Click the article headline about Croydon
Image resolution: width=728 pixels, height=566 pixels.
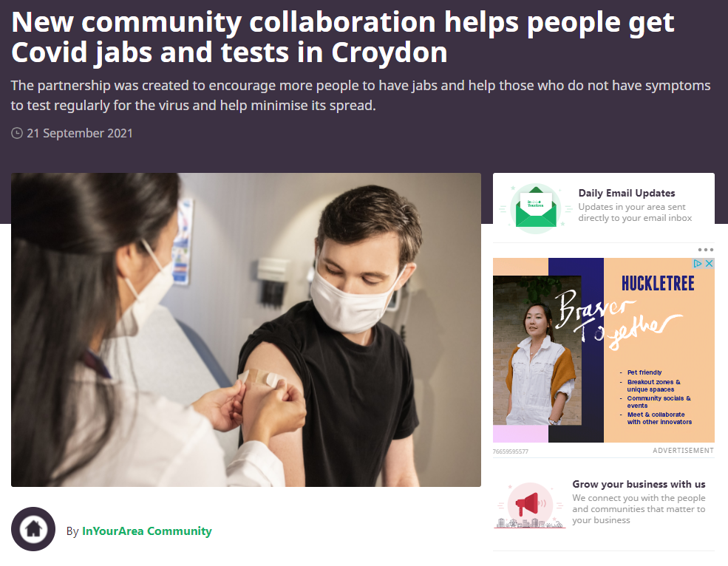tap(343, 37)
